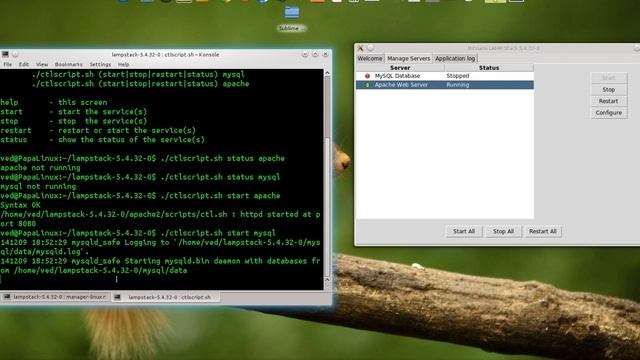Click the Konsole window title text

tap(165, 55)
